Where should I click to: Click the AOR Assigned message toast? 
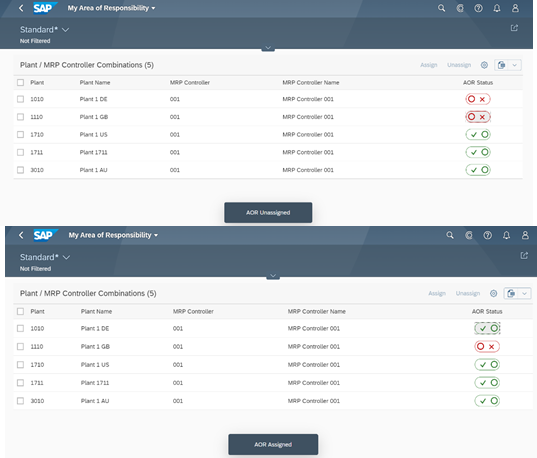pyautogui.click(x=273, y=444)
